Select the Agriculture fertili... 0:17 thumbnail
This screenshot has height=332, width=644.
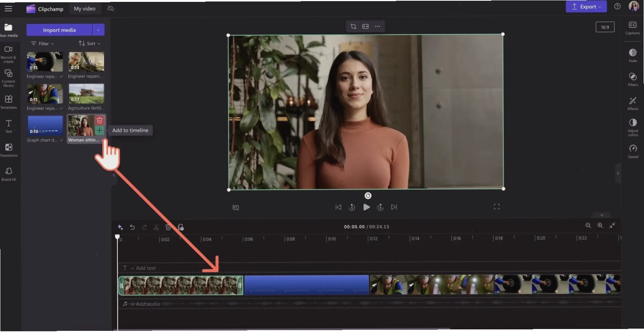coord(86,93)
